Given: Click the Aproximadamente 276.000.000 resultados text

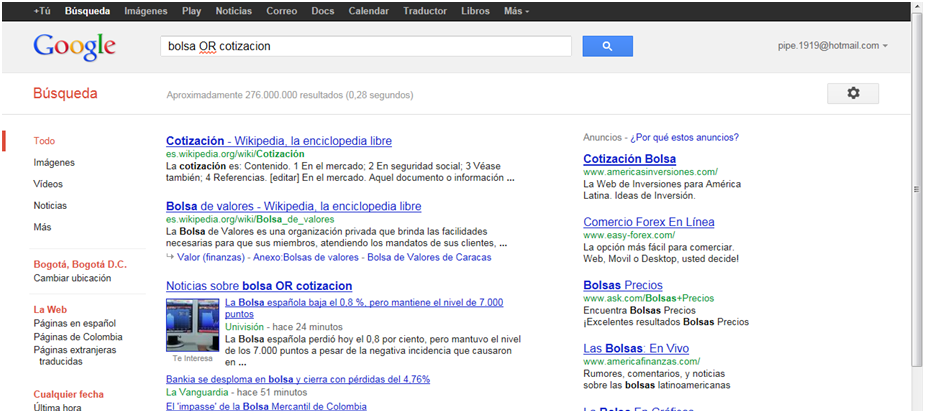Looking at the screenshot, I should pos(290,95).
